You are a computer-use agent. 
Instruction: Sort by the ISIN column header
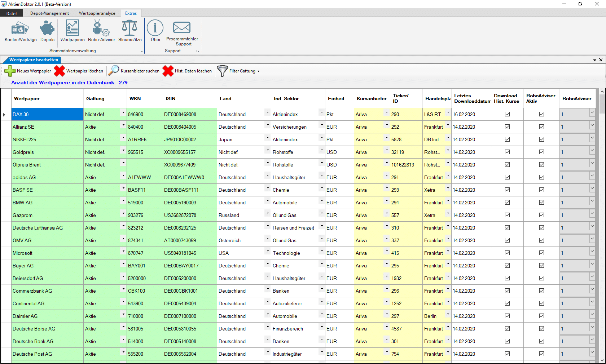point(190,98)
